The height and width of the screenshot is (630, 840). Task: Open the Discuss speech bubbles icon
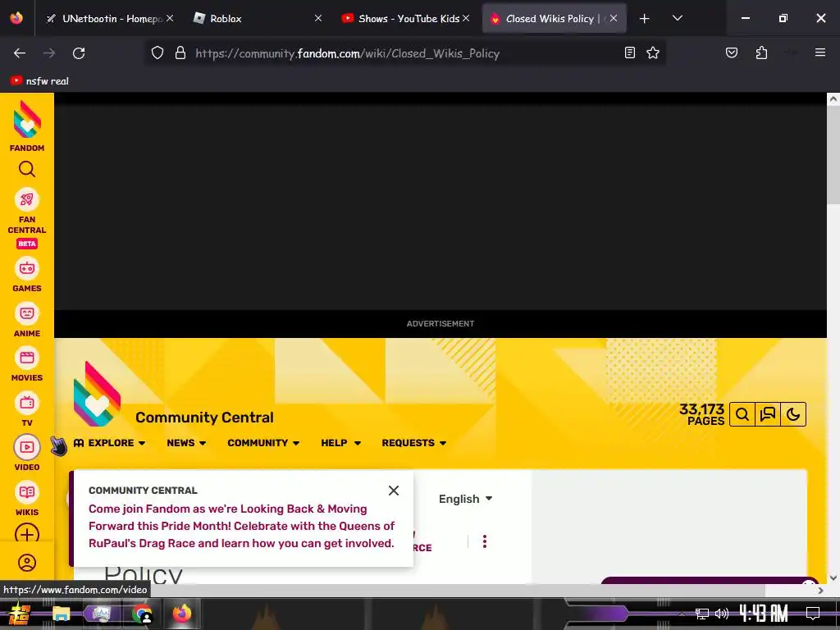pos(768,414)
